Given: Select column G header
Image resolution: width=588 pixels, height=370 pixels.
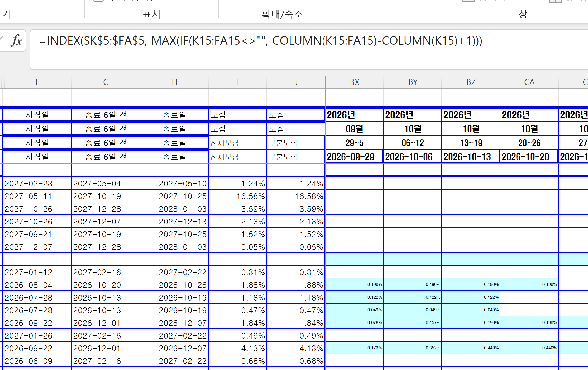Looking at the screenshot, I should (106, 82).
